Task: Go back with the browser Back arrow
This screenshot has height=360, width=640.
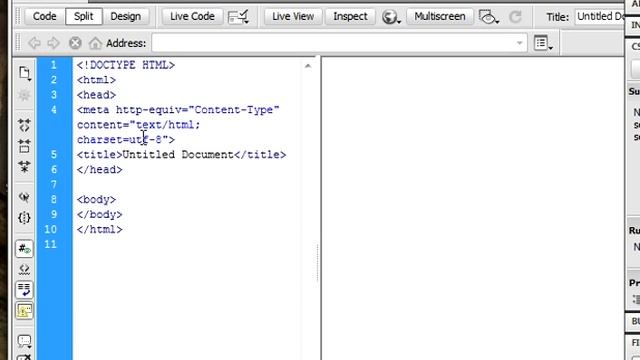Action: coord(34,43)
